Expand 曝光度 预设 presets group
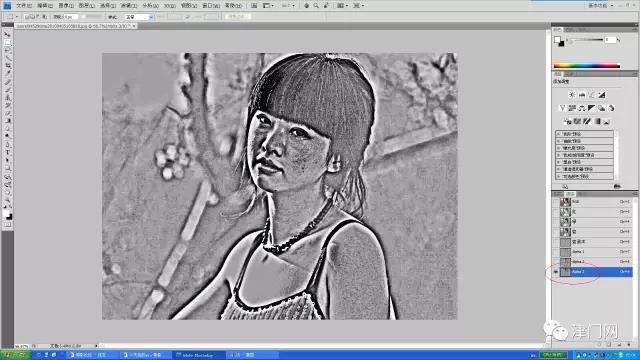Screen dimensions: 640x360 click(x=559, y=148)
